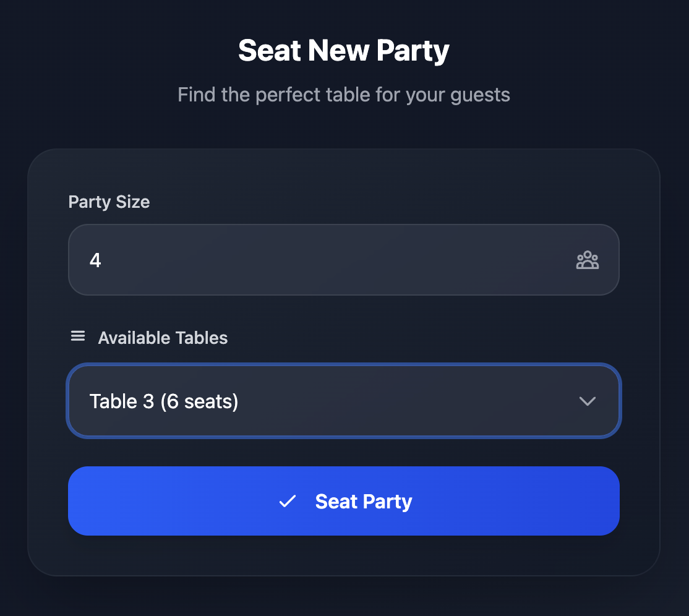Screen dimensions: 689x616
Task: Click the Party Size label
Action: 109,202
